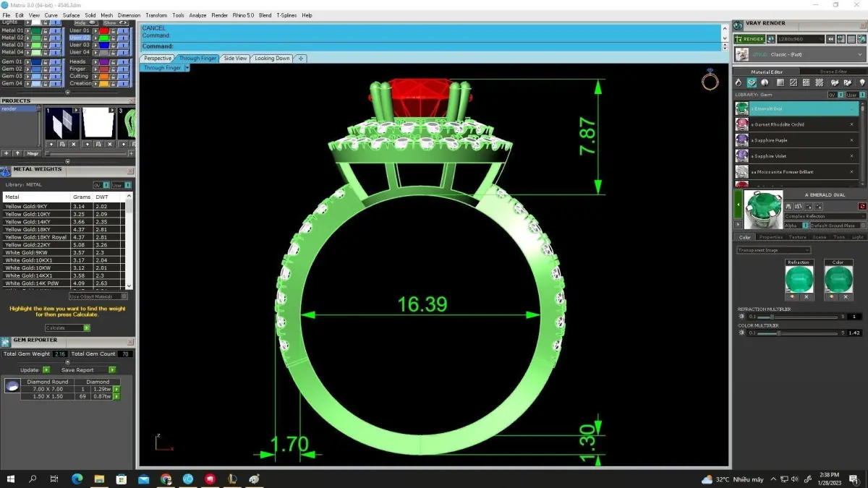Select the gem material library icon
Image resolution: width=868 pixels, height=488 pixels.
pyautogui.click(x=752, y=82)
